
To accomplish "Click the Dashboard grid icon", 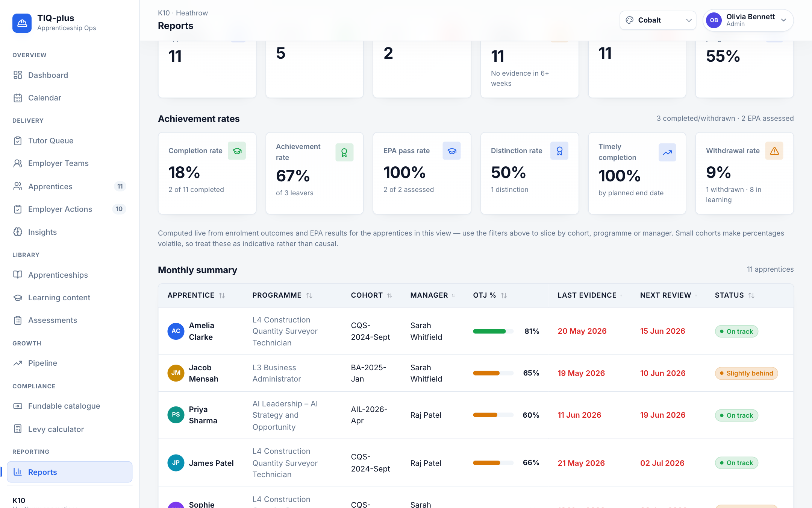I will click(x=18, y=75).
